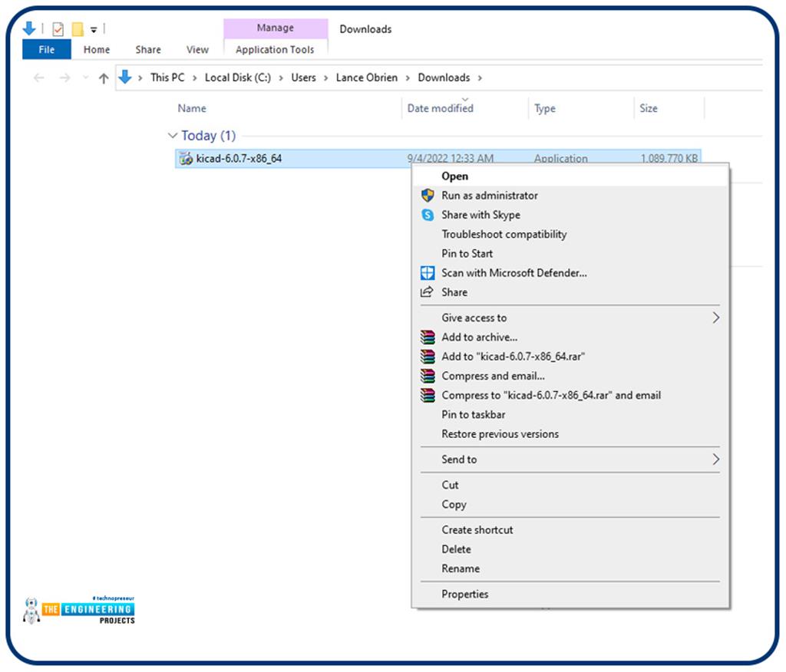Open the View ribbon tab

[x=197, y=50]
